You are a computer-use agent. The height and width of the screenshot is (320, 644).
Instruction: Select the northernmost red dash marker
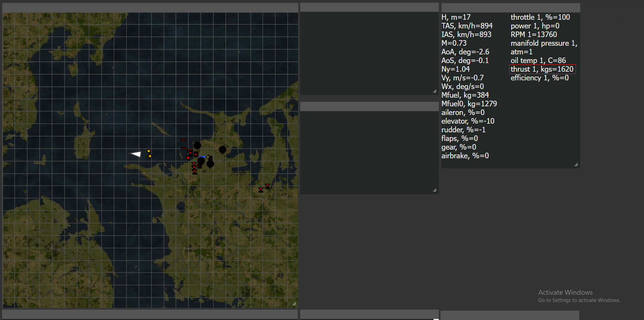183,140
